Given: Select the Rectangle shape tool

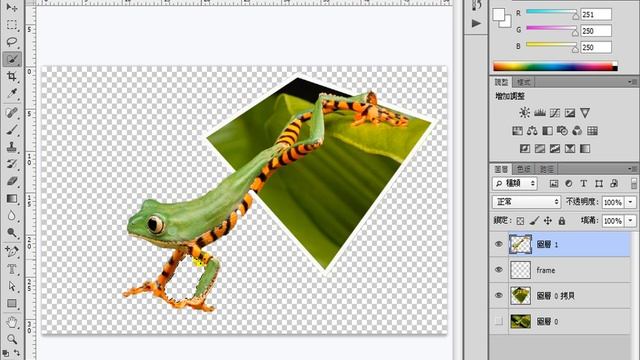Looking at the screenshot, I should coord(12,303).
